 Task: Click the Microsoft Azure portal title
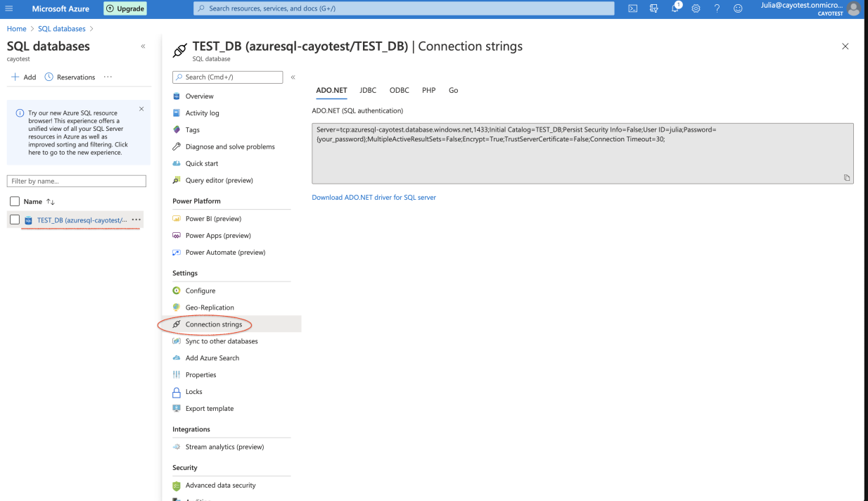pyautogui.click(x=59, y=8)
